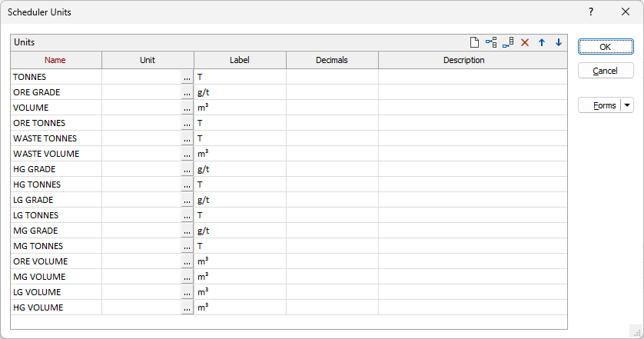The height and width of the screenshot is (339, 644).
Task: Click the Cancel button
Action: click(x=606, y=71)
